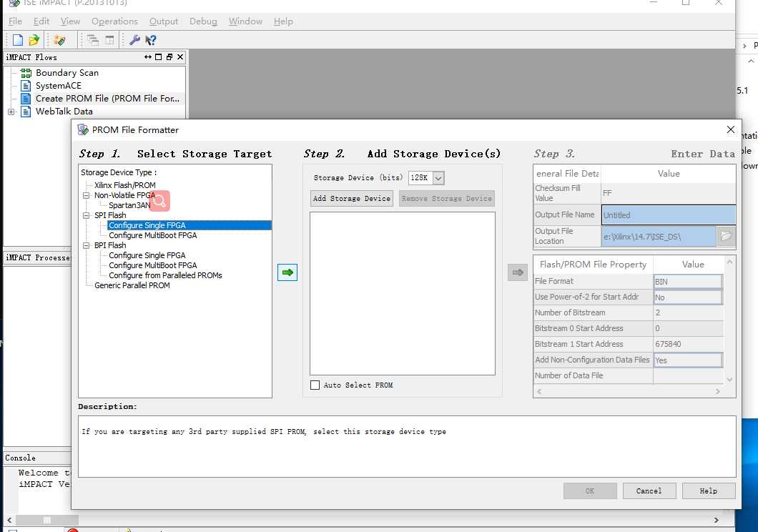
Task: Click the green arrow to proceed to Step 2
Action: (287, 272)
